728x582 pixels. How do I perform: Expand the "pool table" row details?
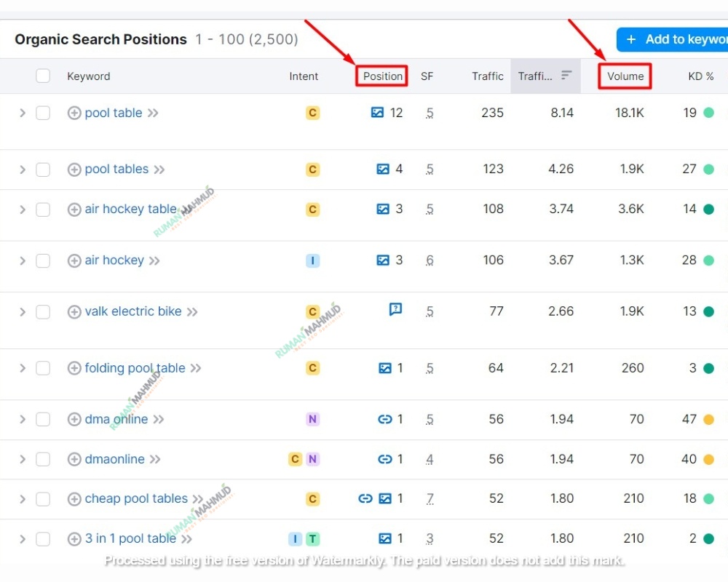[23, 113]
